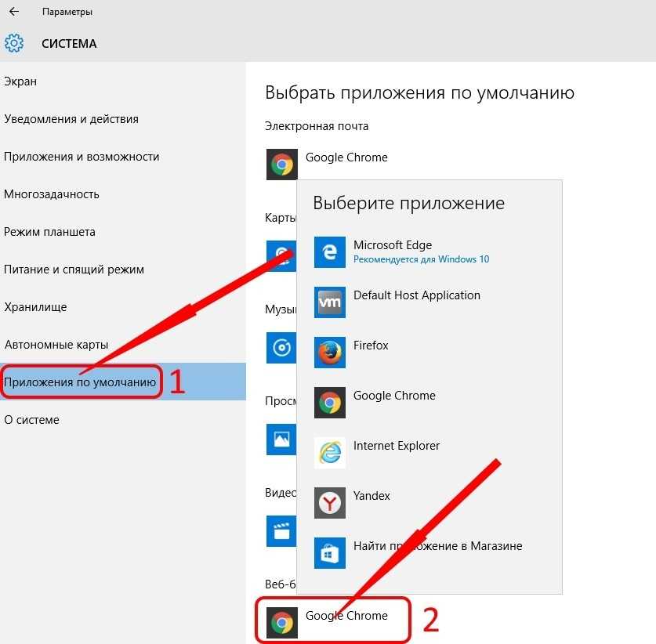The width and height of the screenshot is (656, 644).
Task: Select the Хранилище section
Action: pyautogui.click(x=123, y=307)
